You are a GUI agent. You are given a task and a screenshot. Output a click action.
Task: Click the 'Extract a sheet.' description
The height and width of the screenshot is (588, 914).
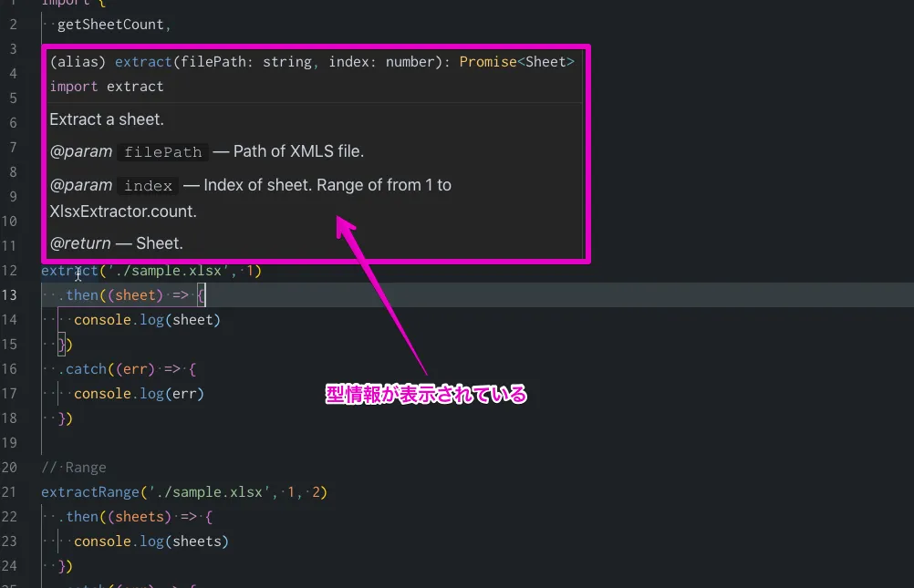(107, 119)
